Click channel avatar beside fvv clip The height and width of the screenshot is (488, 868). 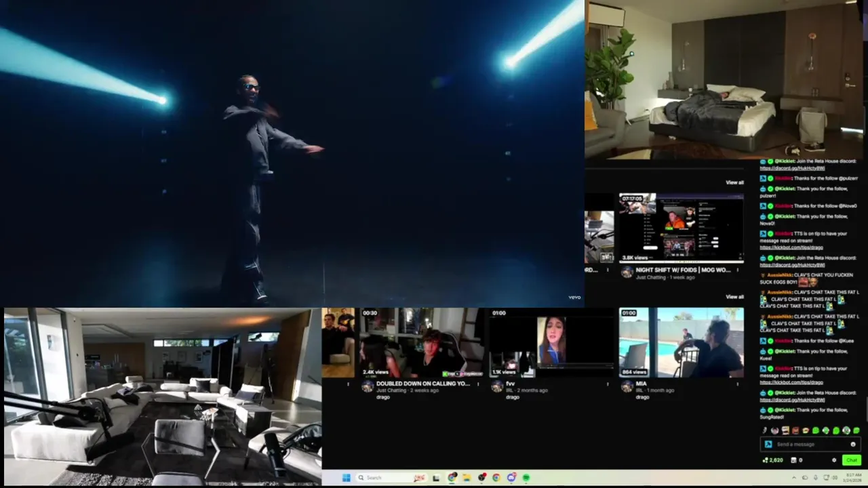click(x=497, y=386)
